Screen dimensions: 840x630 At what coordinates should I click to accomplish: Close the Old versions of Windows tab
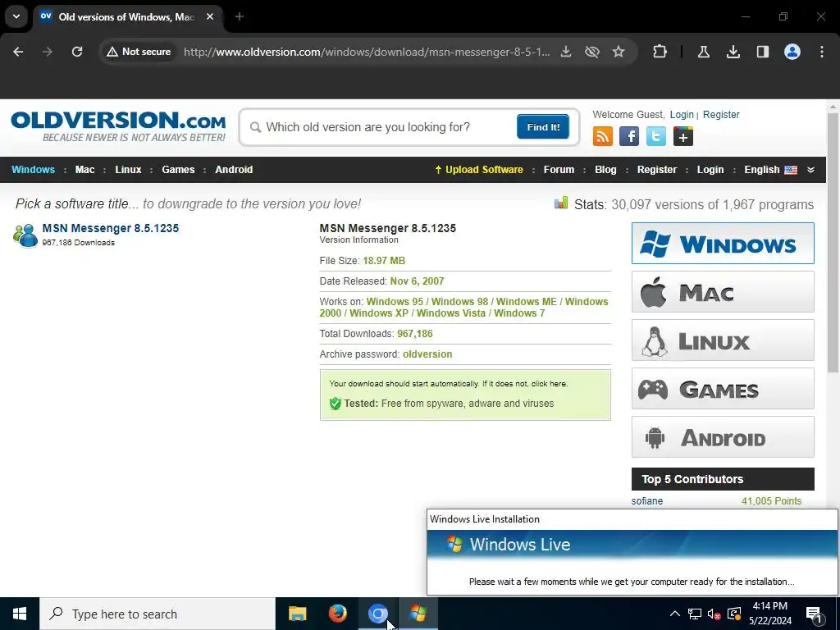pos(210,16)
